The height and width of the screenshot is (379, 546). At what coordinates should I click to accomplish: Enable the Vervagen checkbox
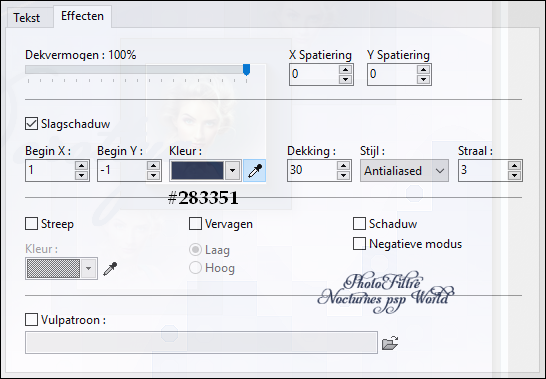point(195,224)
